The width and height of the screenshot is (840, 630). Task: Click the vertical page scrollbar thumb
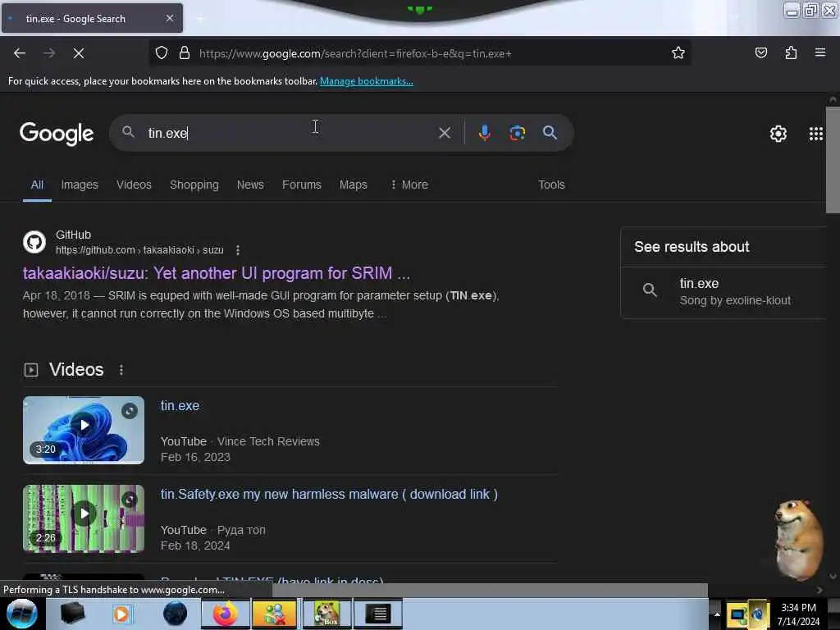[x=832, y=160]
